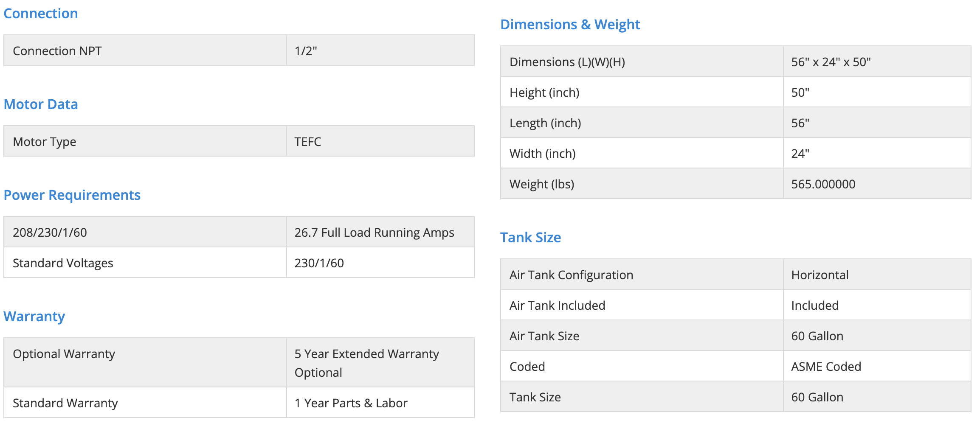Click the Dimensions & Weight heading

tap(570, 25)
